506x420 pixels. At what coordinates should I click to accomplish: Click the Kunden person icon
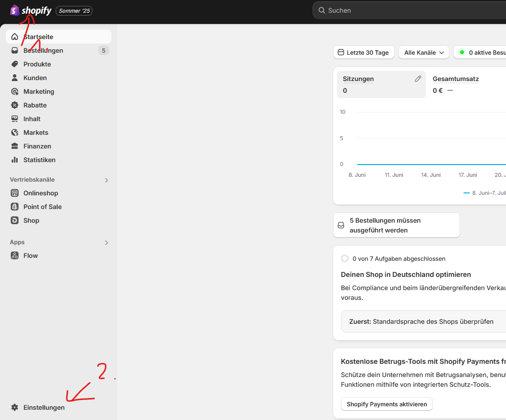(x=15, y=78)
